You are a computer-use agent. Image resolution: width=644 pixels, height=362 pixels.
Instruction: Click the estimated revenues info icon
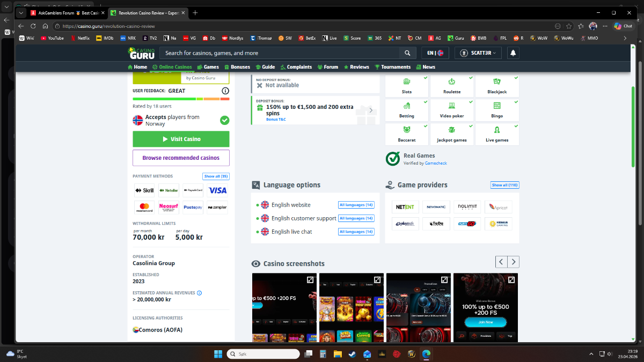tap(200, 293)
